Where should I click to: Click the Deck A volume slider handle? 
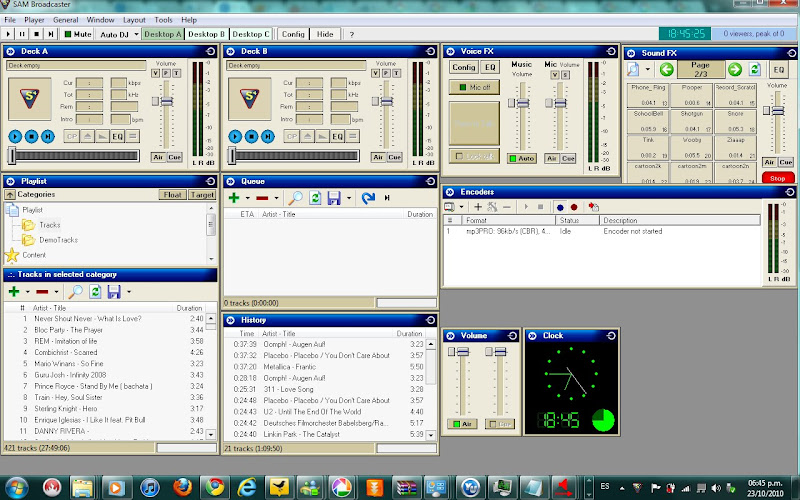(166, 102)
